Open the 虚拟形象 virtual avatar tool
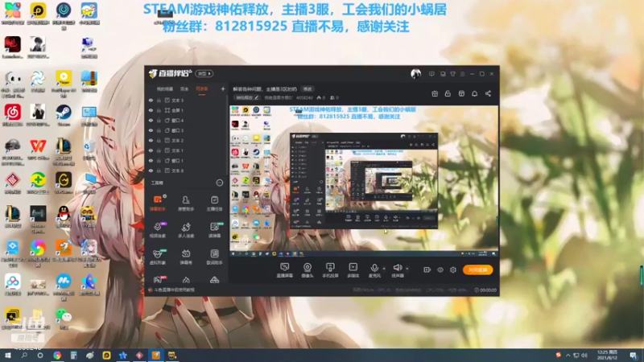This screenshot has width=644, height=362. tap(157, 257)
